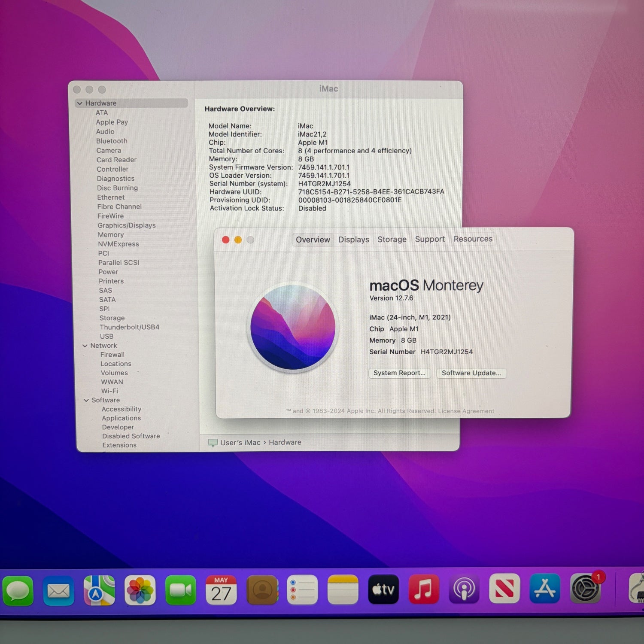Open the Music app icon
Image resolution: width=644 pixels, height=644 pixels.
click(424, 589)
